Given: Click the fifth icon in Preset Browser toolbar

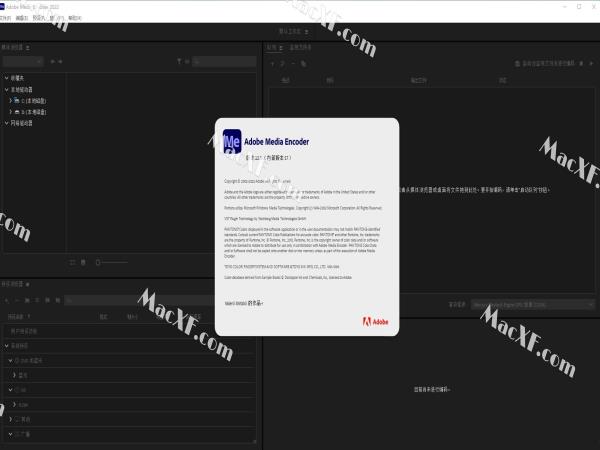Looking at the screenshot, I should pyautogui.click(x=47, y=300).
